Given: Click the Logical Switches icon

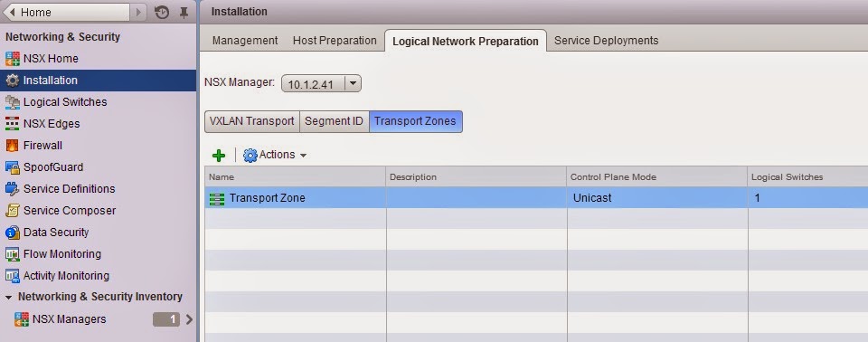Looking at the screenshot, I should tap(12, 102).
